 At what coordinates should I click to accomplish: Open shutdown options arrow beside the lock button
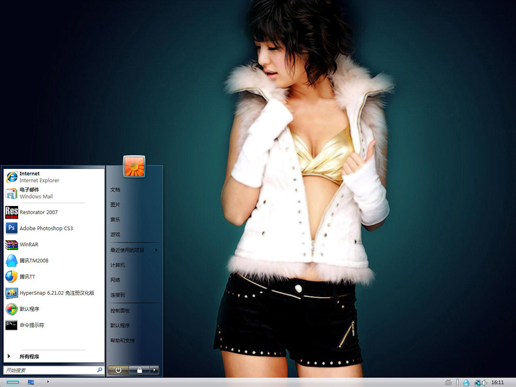154,370
